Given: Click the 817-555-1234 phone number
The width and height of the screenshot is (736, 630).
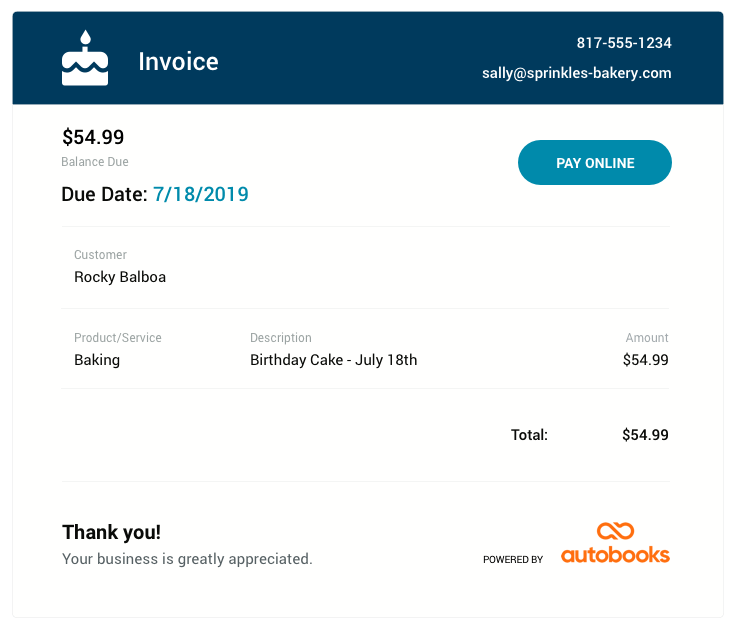Looking at the screenshot, I should tap(624, 43).
